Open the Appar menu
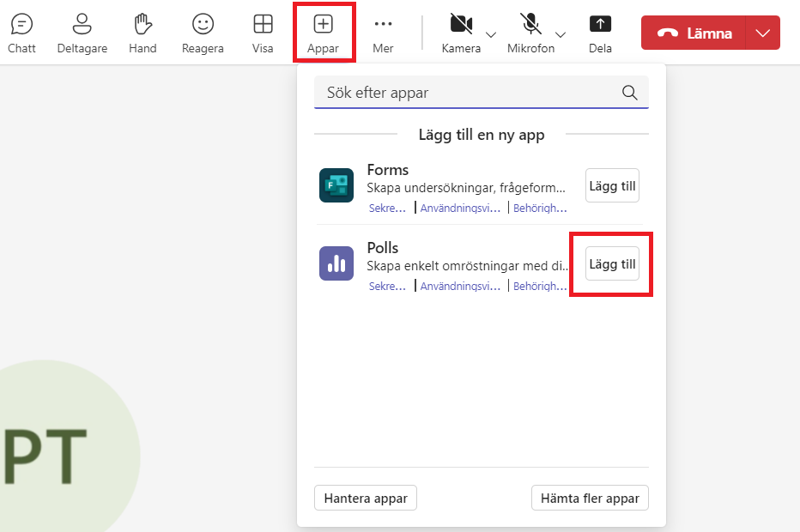Screen dimensions: 800x532 coord(323,33)
